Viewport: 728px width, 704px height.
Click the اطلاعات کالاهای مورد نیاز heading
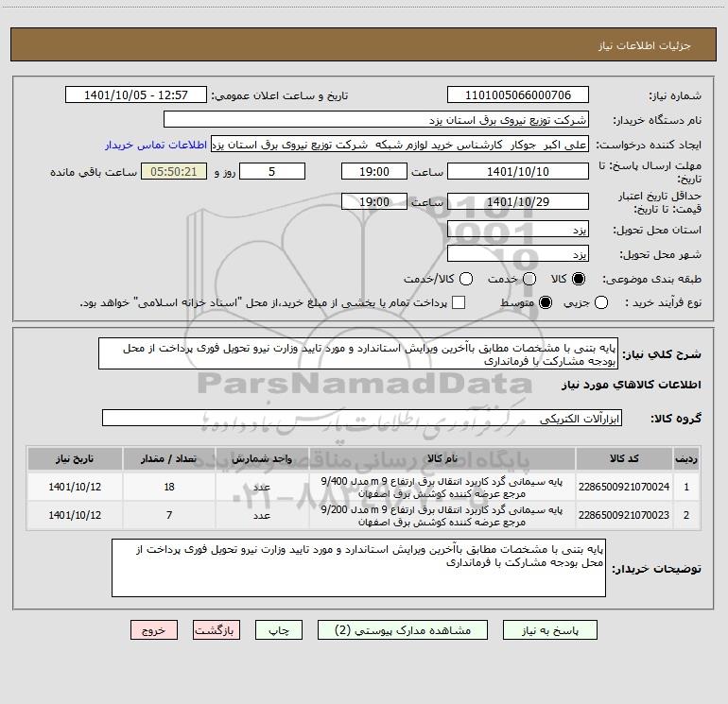click(x=631, y=385)
